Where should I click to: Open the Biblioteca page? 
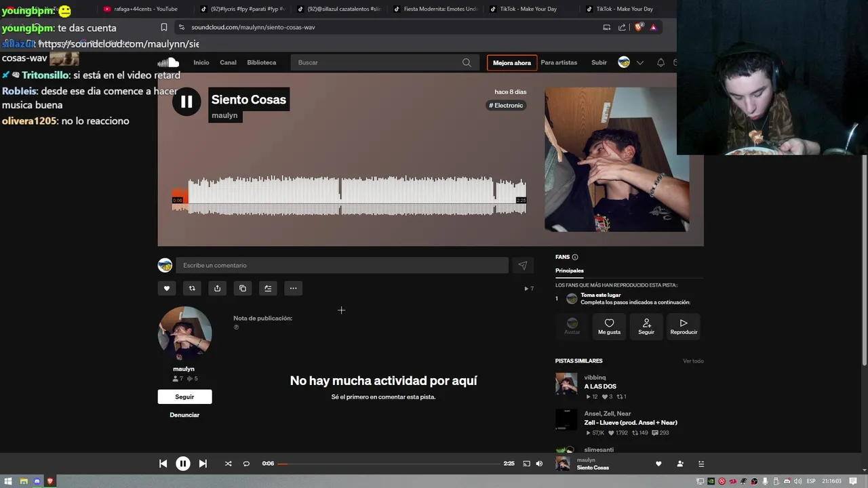pos(262,62)
